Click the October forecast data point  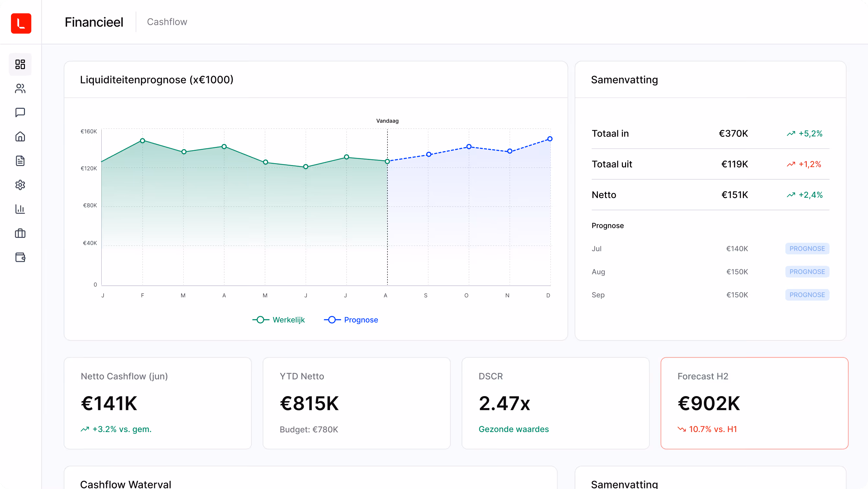[x=469, y=147]
